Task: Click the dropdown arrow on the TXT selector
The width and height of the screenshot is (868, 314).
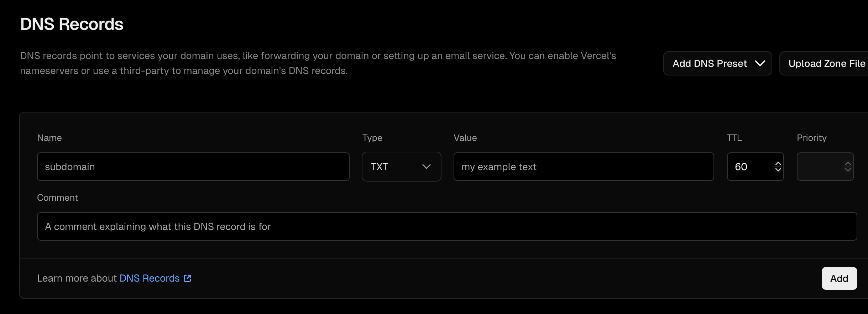Action: (426, 166)
